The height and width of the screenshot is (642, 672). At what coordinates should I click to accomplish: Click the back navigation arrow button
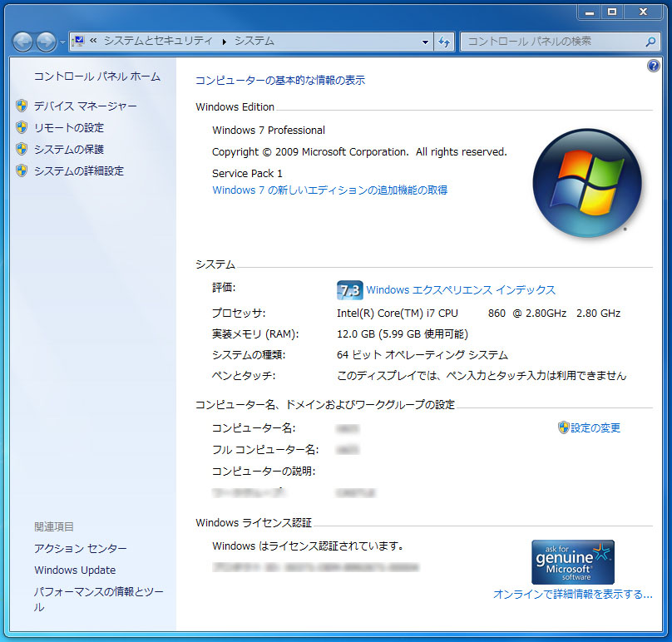point(23,42)
